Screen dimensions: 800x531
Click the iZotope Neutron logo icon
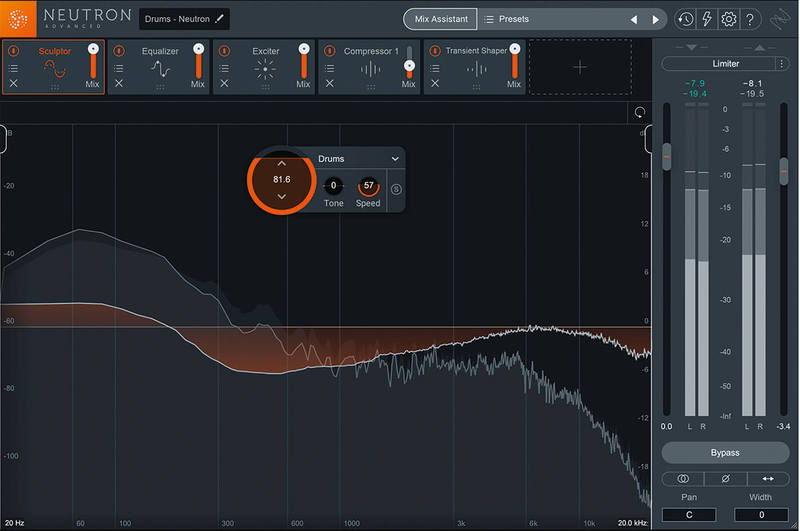[18, 19]
